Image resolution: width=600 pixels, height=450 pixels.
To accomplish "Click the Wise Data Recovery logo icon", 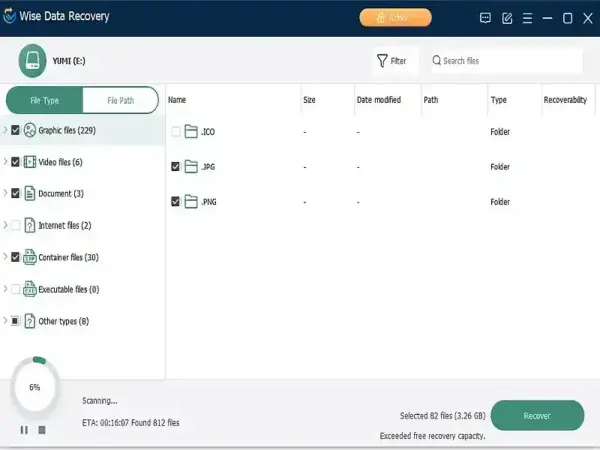I will [x=9, y=15].
